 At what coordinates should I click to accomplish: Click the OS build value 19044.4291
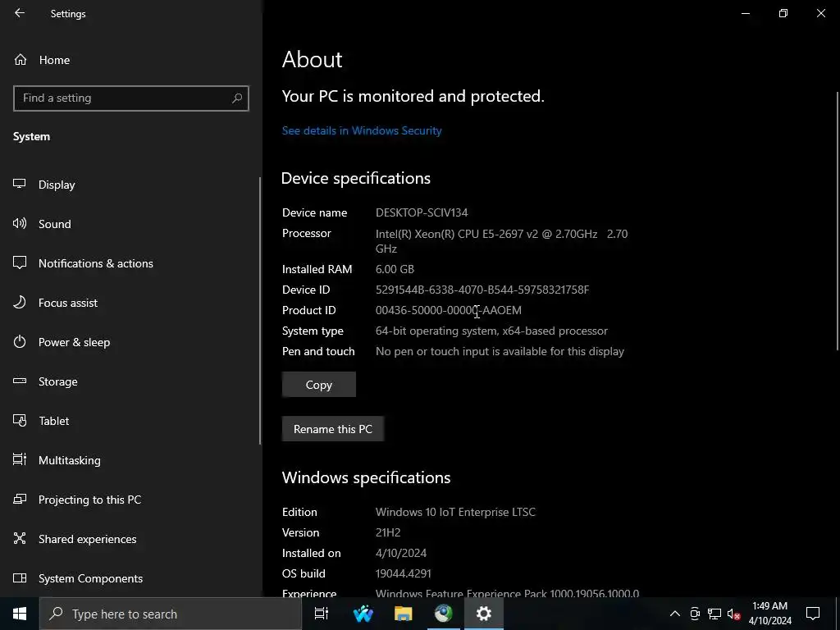tap(403, 573)
